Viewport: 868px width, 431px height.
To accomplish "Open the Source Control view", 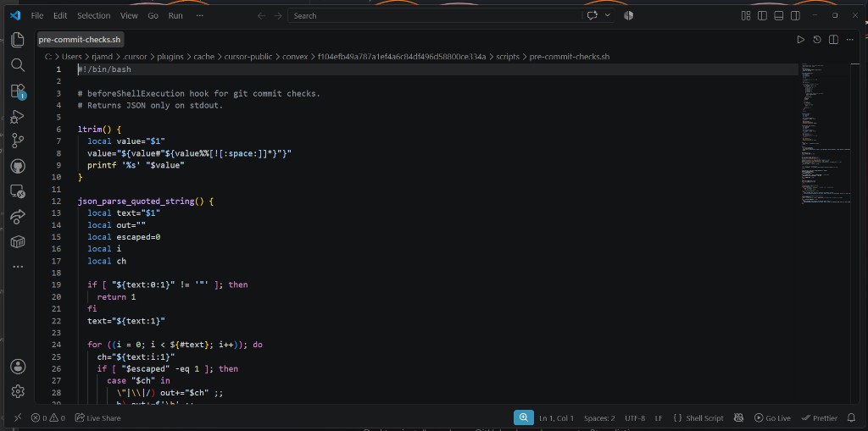I will 18,141.
